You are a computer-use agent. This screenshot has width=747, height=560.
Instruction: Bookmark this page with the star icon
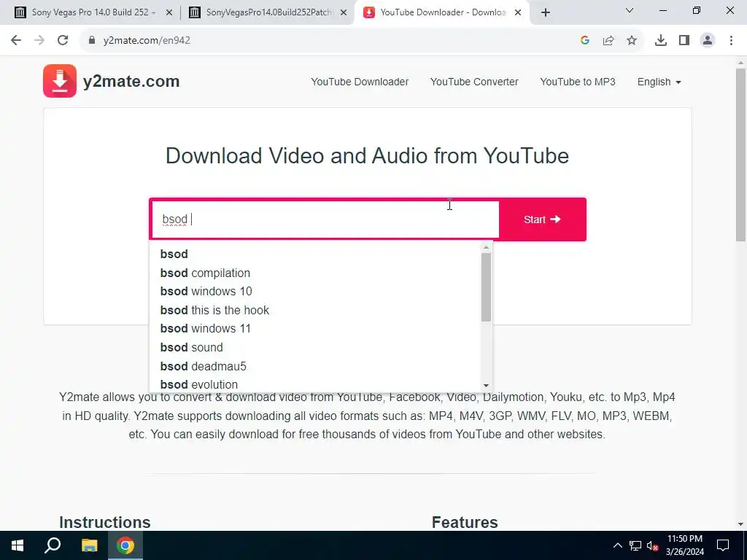pyautogui.click(x=632, y=41)
